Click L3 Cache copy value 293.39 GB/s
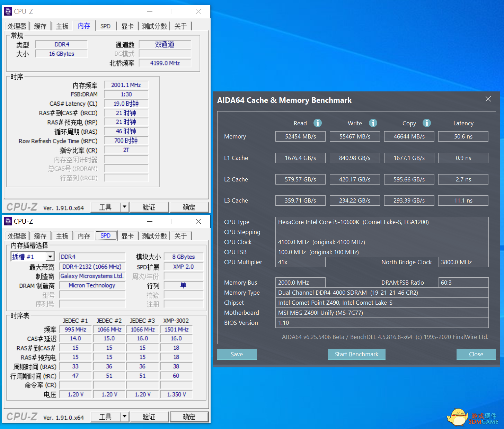 pos(409,200)
